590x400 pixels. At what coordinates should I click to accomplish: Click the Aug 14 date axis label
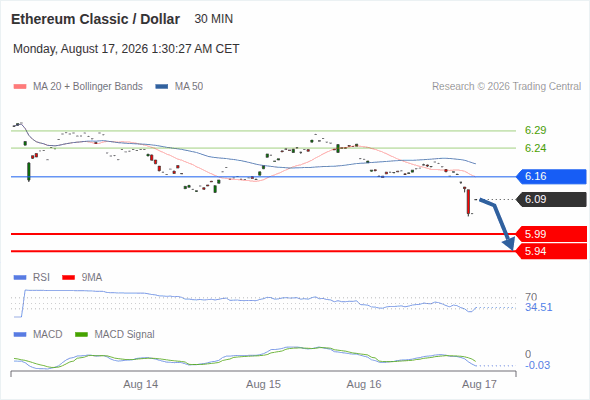tap(141, 385)
